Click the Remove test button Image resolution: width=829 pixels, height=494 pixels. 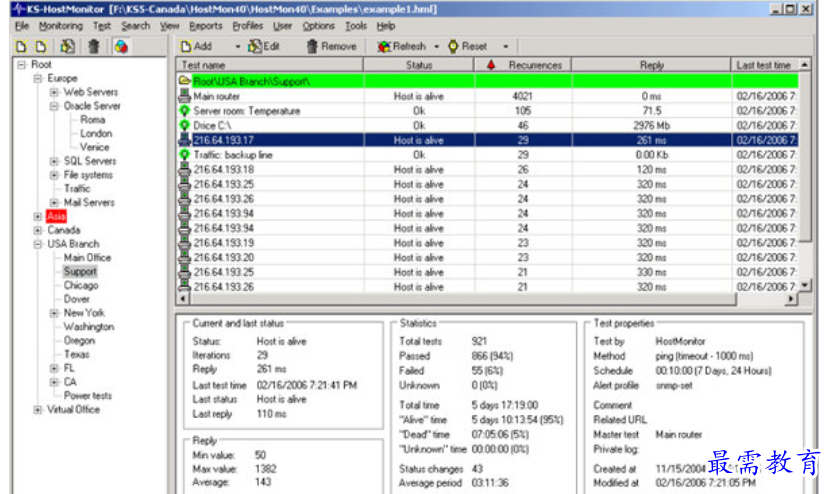coord(331,47)
